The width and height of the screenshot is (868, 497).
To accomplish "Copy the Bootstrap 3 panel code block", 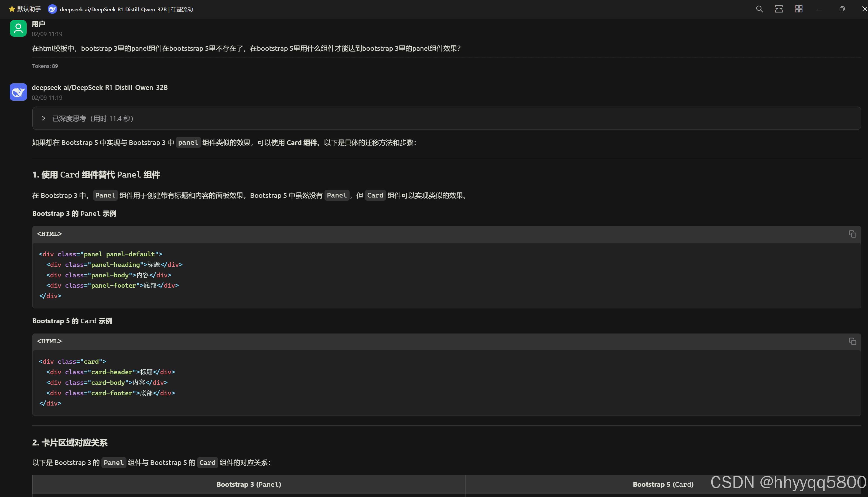I will point(852,234).
